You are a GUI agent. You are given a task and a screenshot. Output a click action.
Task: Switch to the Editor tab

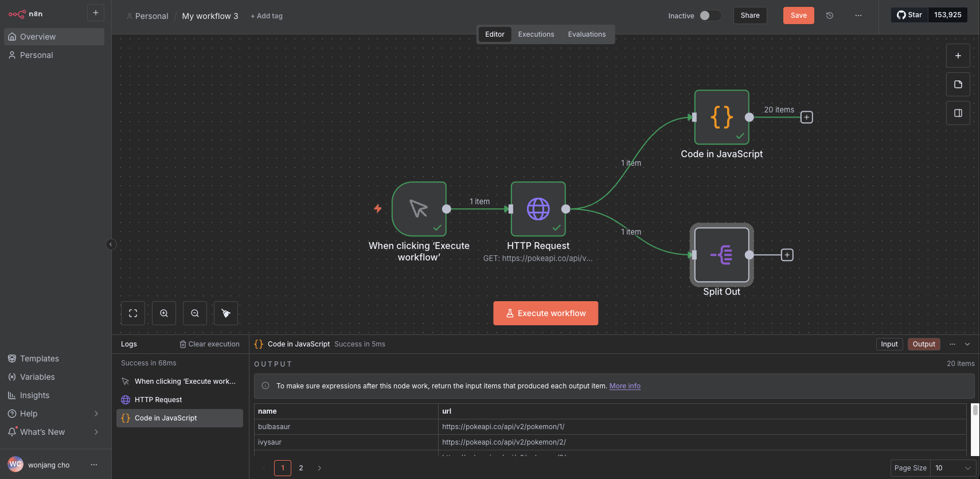coord(495,34)
